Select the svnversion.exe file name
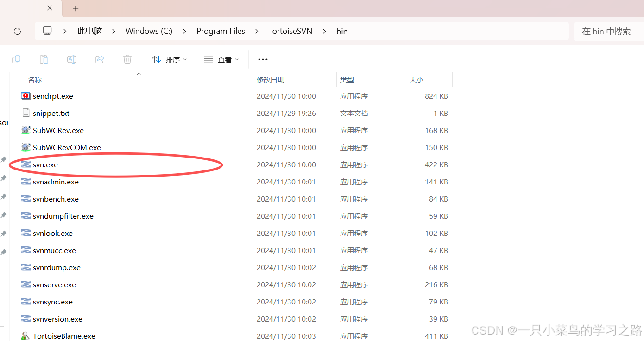The width and height of the screenshot is (644, 341). (57, 319)
